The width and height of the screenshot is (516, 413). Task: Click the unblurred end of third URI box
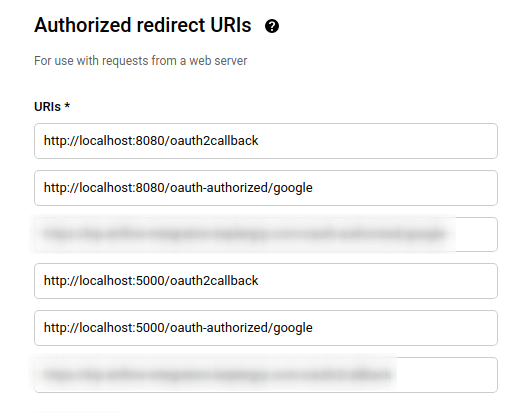pyautogui.click(x=477, y=234)
